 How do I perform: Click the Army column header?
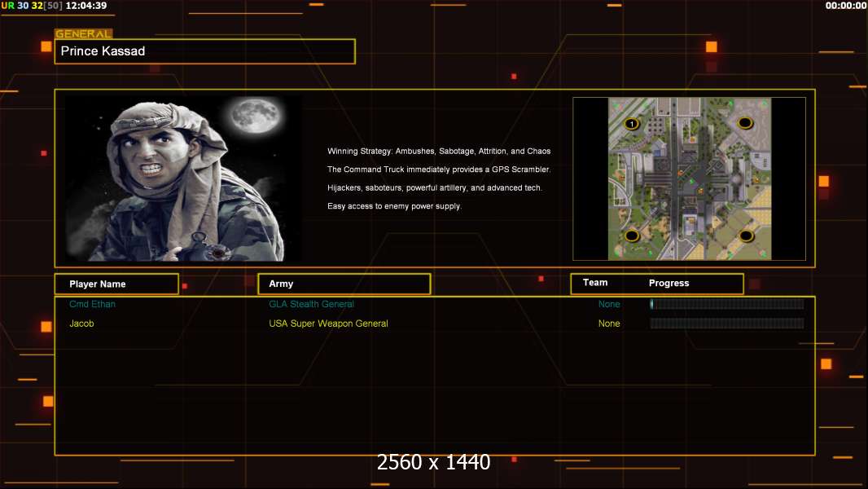click(x=344, y=284)
